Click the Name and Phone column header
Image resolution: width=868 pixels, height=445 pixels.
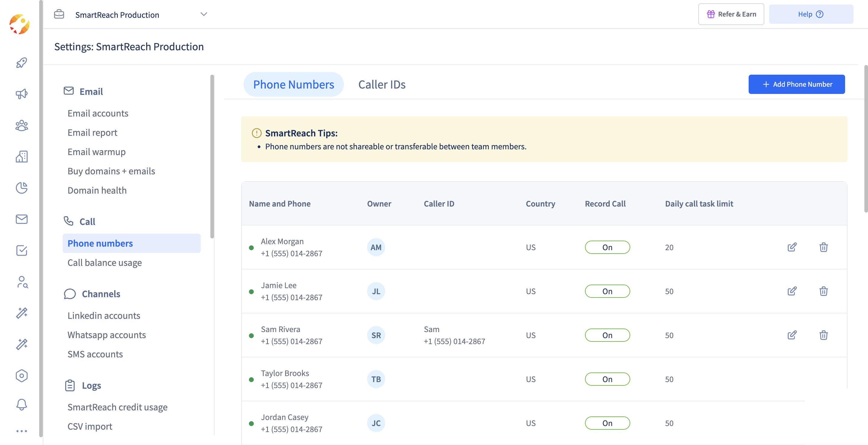click(x=280, y=204)
